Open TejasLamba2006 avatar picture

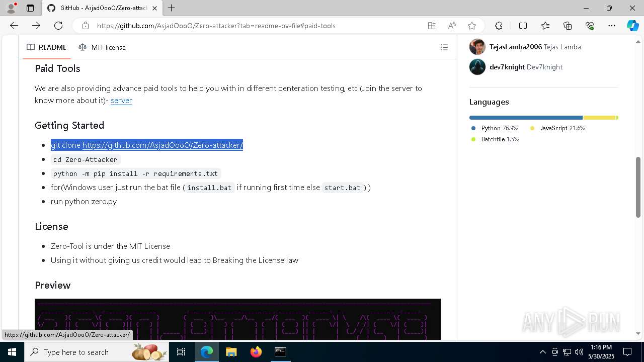coord(477,47)
